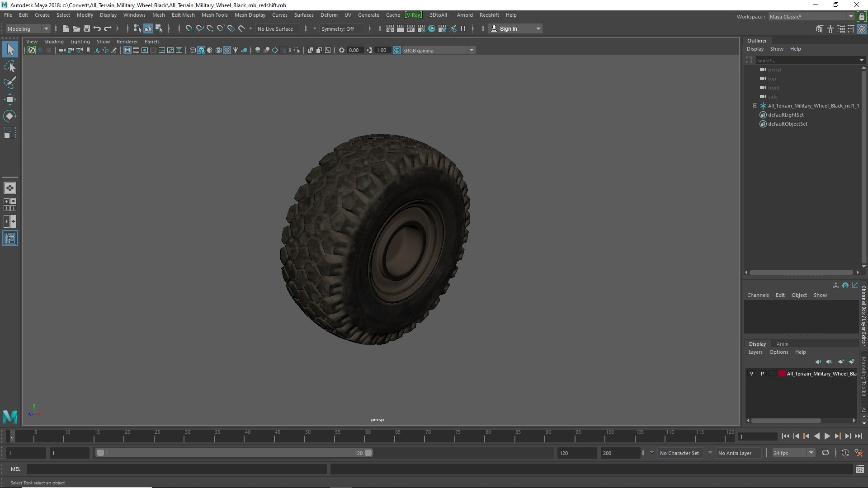Activate the Rotate tool in toolbox
Viewport: 868px width, 488px height.
coord(10,116)
